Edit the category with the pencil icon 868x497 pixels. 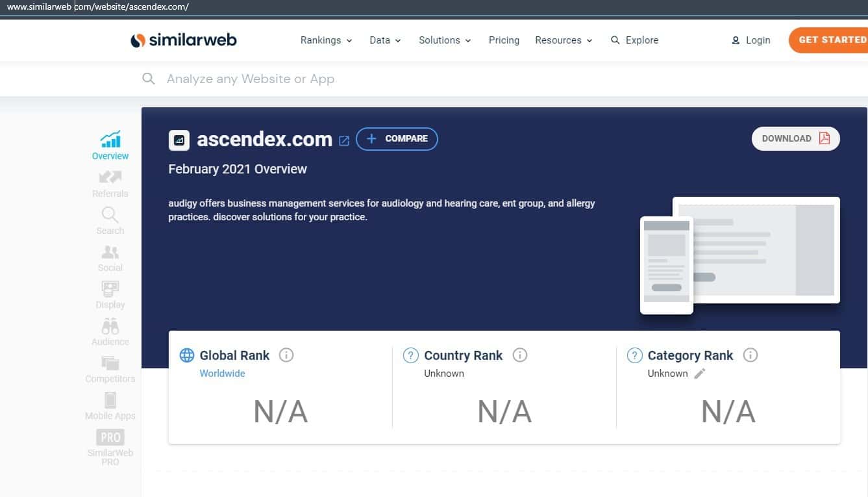[x=699, y=374]
